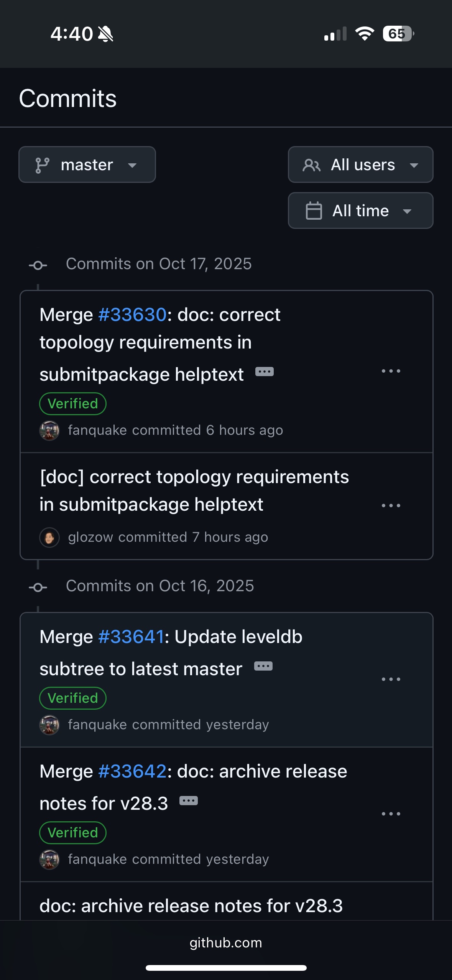Open pull request #33642 link
This screenshot has width=452, height=980.
(132, 772)
